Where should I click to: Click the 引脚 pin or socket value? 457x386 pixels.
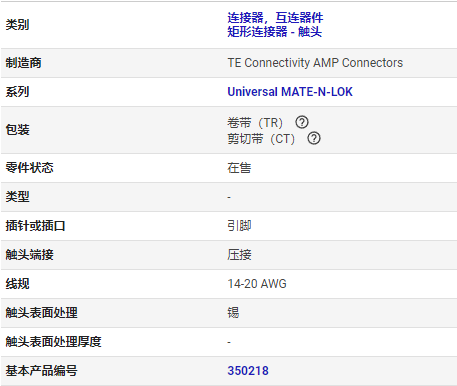(239, 226)
